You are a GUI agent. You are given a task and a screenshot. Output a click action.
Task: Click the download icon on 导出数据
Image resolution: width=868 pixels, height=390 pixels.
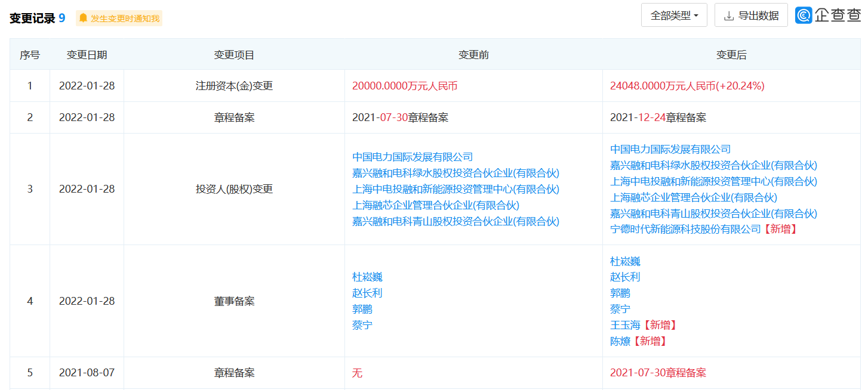pos(728,16)
